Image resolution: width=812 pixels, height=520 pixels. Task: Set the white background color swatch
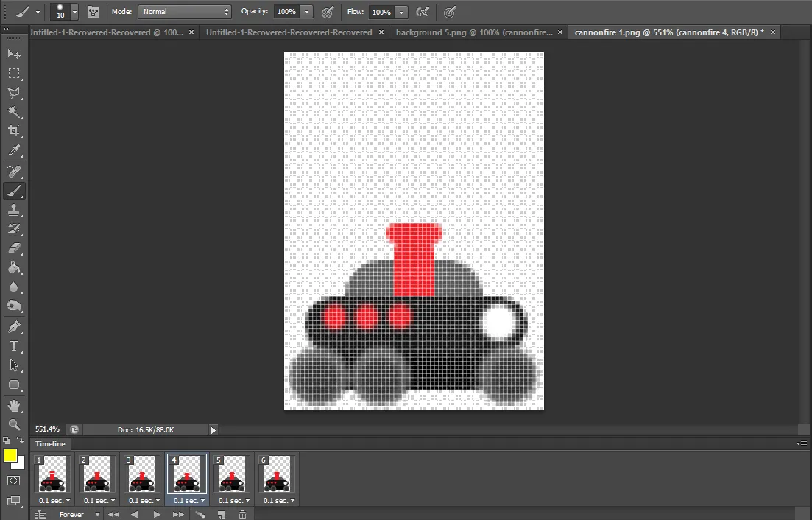click(20, 464)
